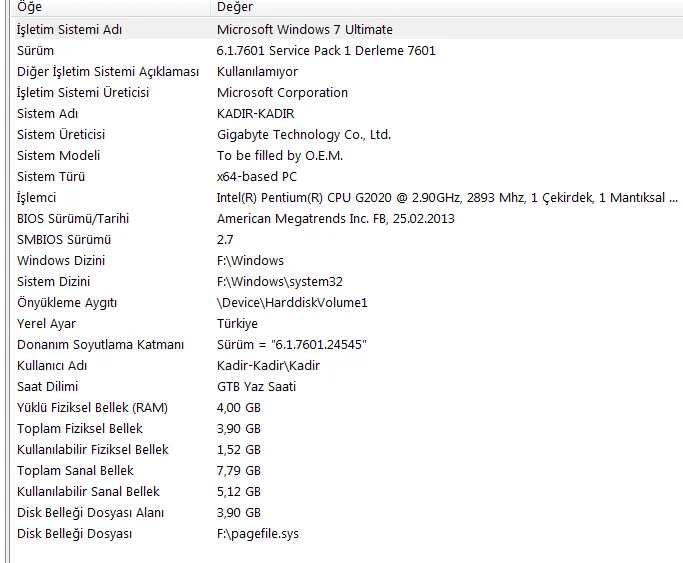The image size is (683, 563).
Task: Select Diğer İşletim Sistemi Açıklaması row
Action: click(108, 71)
